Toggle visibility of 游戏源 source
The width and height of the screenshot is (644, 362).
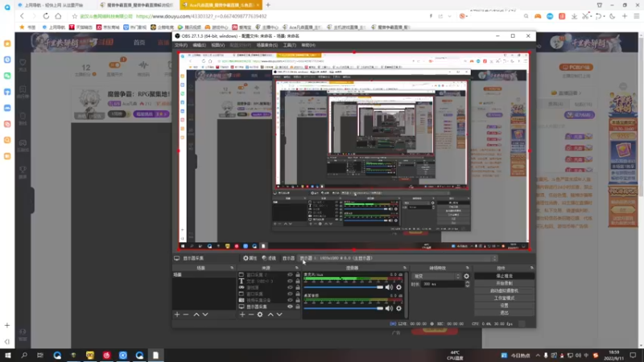(x=290, y=288)
